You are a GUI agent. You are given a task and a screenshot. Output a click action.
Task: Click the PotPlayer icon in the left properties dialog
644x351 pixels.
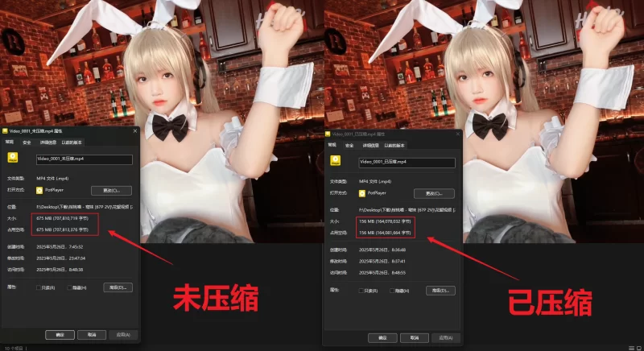38,190
